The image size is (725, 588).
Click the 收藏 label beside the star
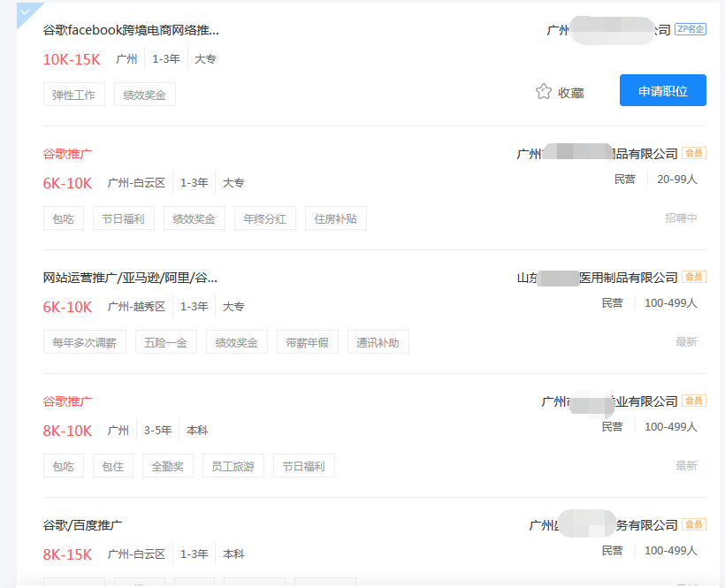point(570,93)
